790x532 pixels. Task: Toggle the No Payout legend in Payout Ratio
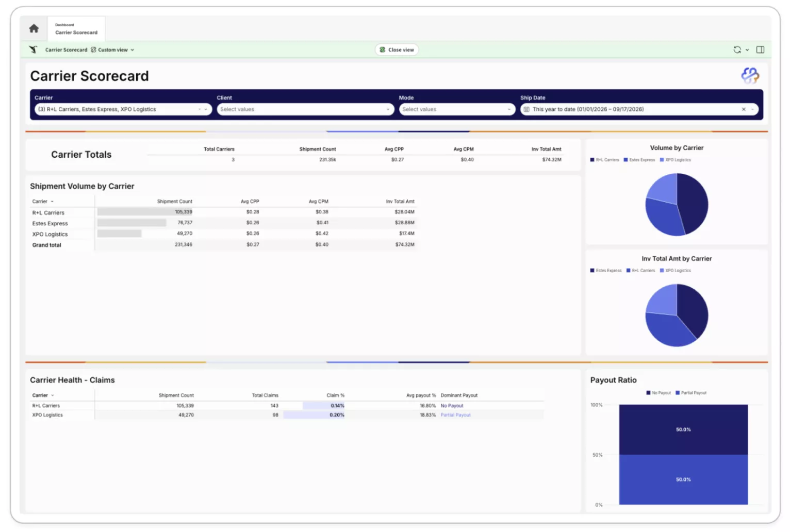tap(659, 393)
